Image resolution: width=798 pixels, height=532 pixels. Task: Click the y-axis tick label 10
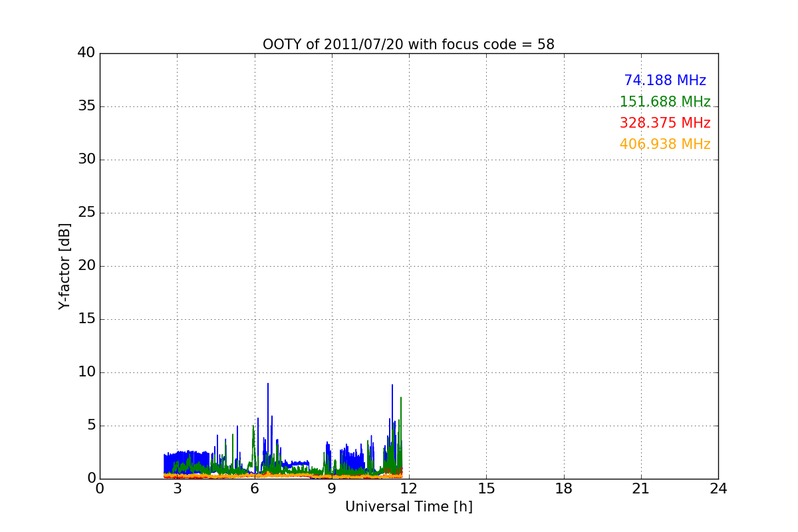point(86,372)
